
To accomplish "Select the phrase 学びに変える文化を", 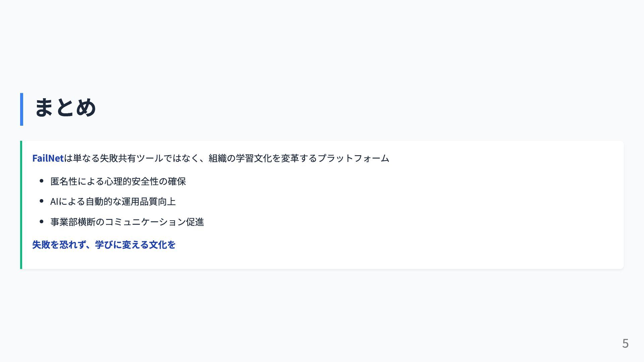I will tap(135, 245).
